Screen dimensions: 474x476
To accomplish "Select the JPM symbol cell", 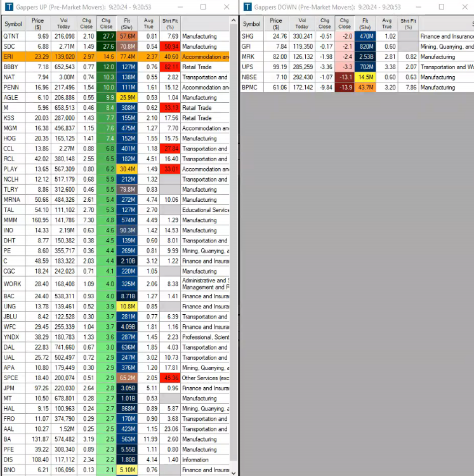I will 13,388.
